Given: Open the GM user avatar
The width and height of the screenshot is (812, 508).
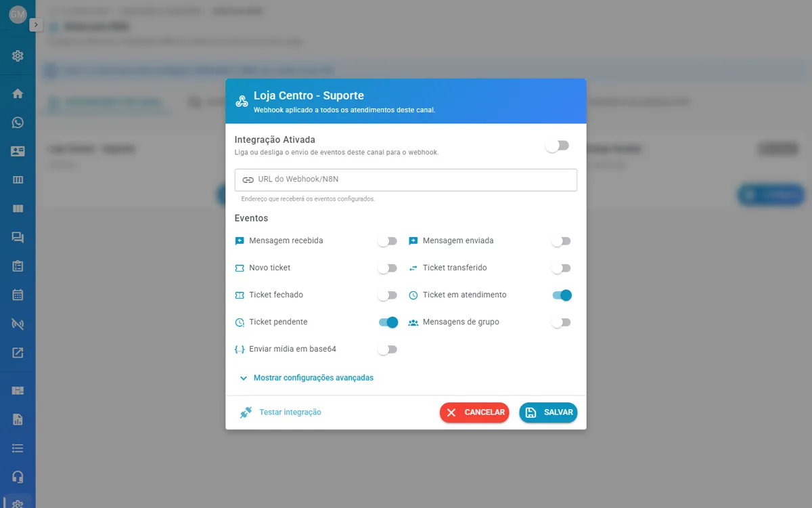Looking at the screenshot, I should [x=18, y=15].
